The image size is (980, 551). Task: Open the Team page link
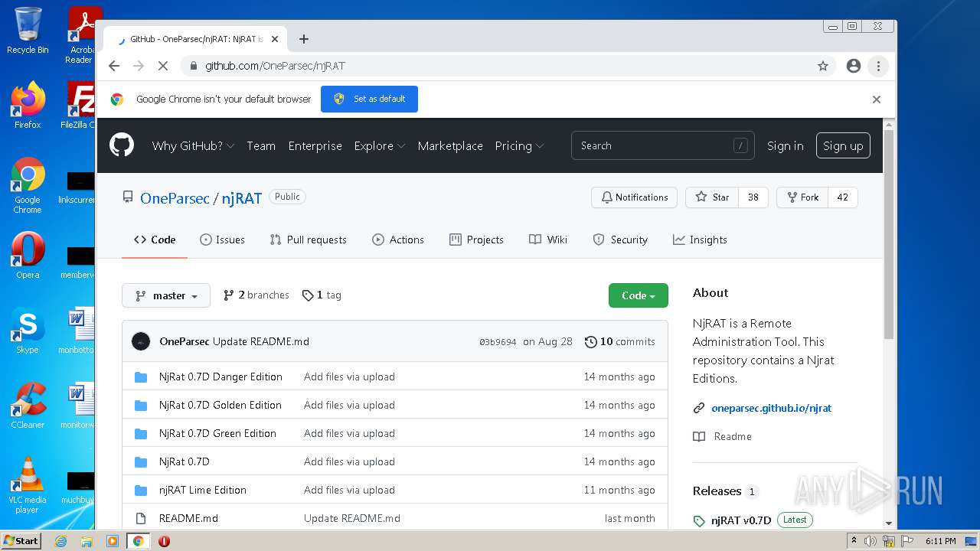pos(261,145)
